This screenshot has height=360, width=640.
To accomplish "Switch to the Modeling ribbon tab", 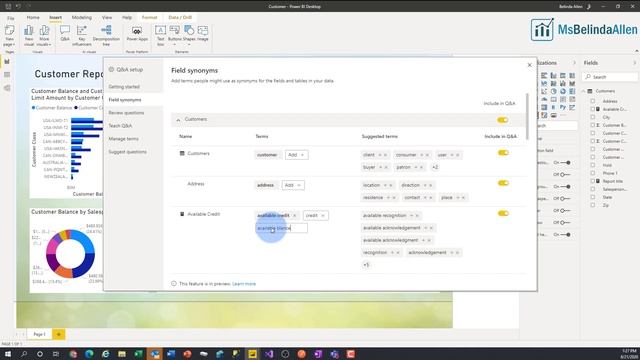I will 82,18.
